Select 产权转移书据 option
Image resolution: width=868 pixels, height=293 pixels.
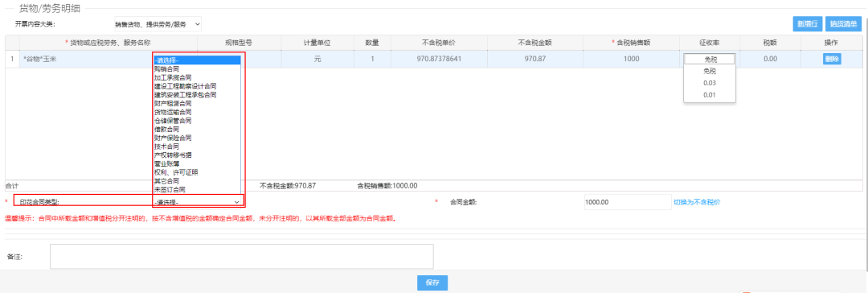173,155
